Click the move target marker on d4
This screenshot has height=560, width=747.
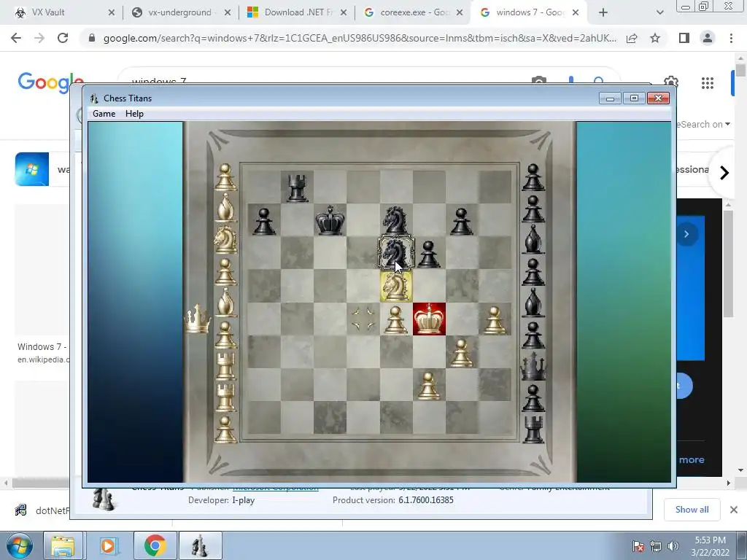tap(363, 319)
